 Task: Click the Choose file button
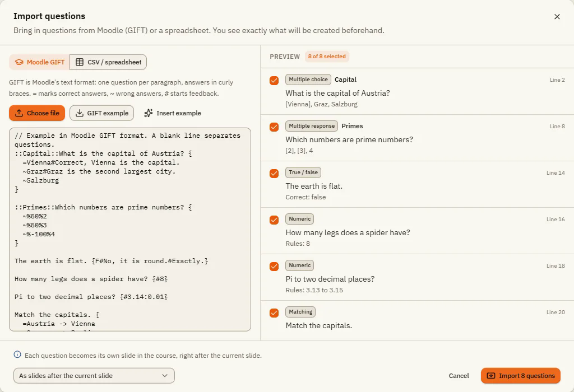pyautogui.click(x=37, y=113)
